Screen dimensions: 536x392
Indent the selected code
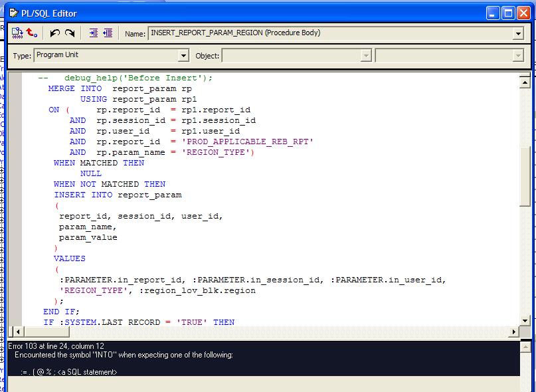coord(94,33)
